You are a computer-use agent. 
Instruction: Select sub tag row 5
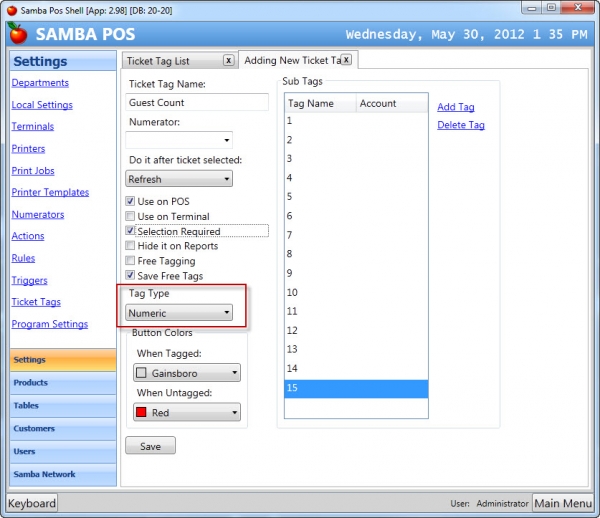pos(356,197)
